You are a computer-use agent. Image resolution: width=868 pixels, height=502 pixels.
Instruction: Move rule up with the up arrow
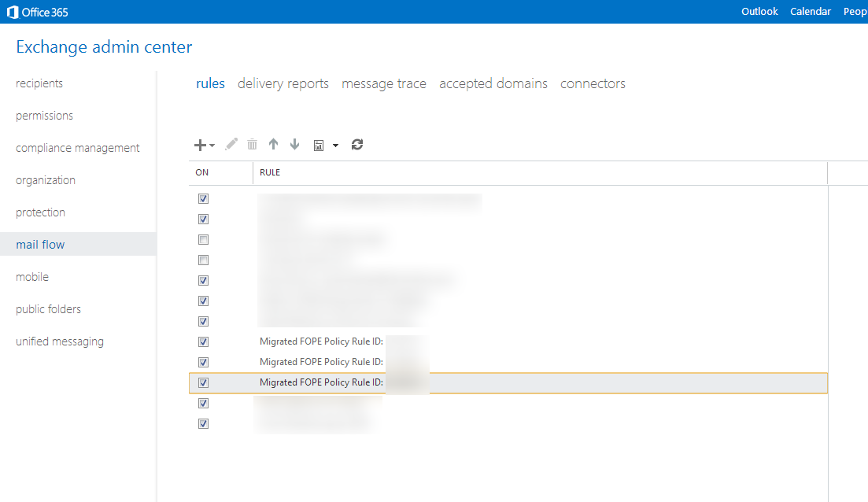274,145
